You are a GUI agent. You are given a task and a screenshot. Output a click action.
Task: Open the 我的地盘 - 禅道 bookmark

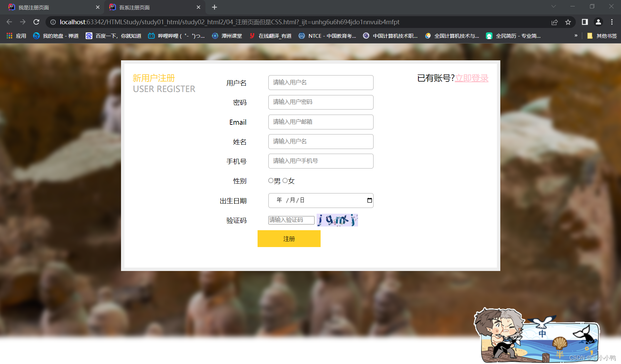[x=56, y=36]
